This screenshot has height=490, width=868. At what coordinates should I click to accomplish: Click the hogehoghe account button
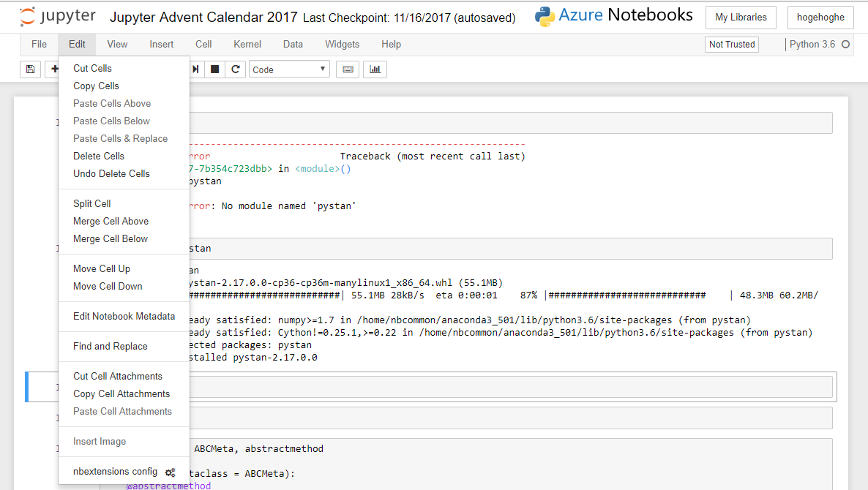pyautogui.click(x=820, y=17)
